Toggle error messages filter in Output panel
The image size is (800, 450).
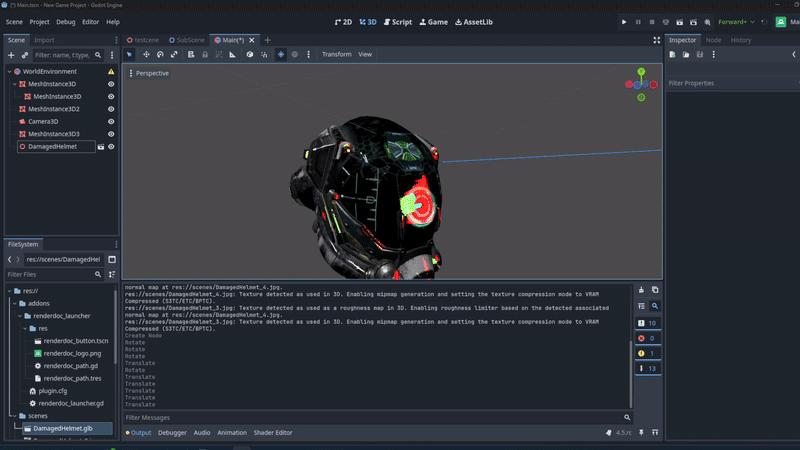(x=648, y=338)
